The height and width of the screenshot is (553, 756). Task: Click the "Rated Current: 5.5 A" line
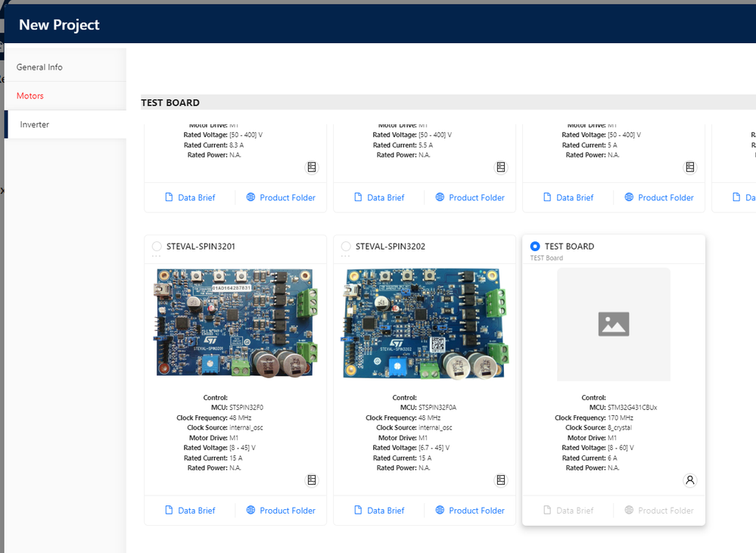tap(403, 145)
